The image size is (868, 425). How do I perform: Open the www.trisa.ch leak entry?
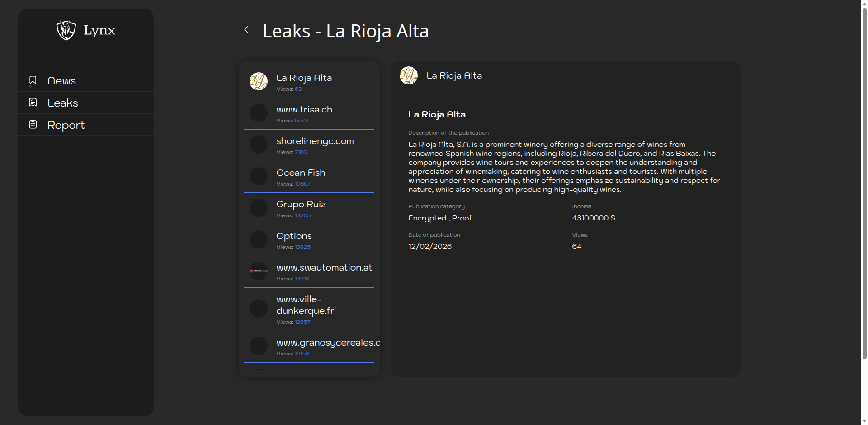click(304, 109)
